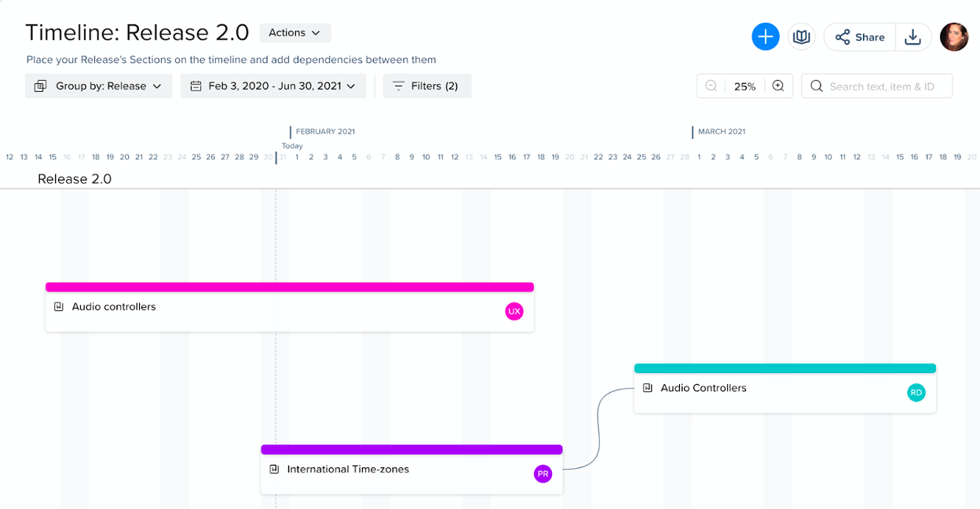Click the Release 2.0 group header
The width and height of the screenshot is (980, 509).
[x=75, y=179]
